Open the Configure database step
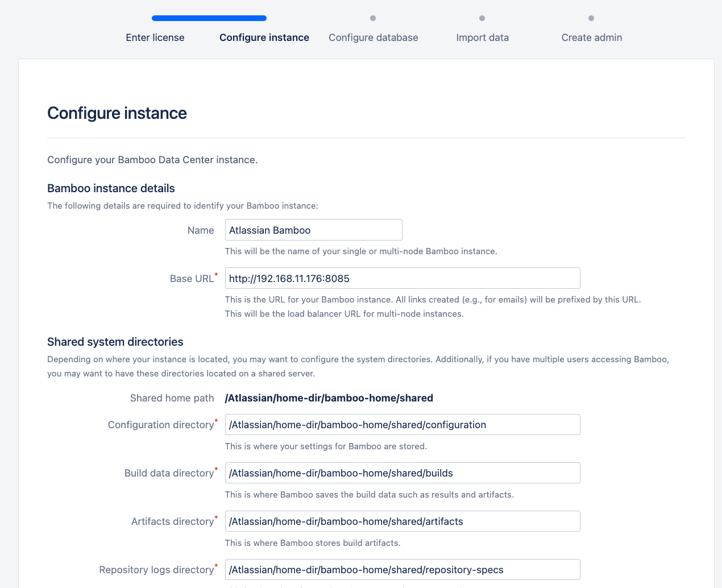This screenshot has width=722, height=588. click(x=374, y=38)
